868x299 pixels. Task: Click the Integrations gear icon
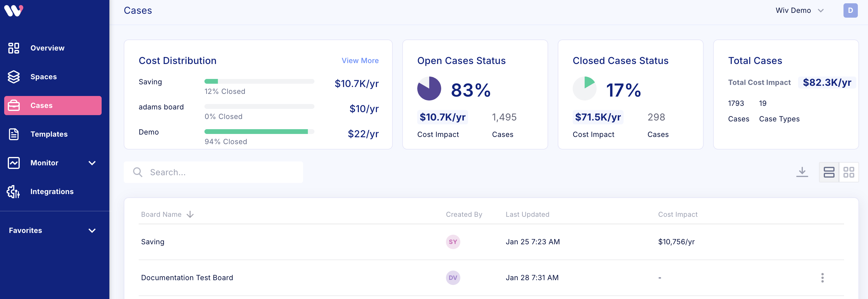tap(13, 191)
